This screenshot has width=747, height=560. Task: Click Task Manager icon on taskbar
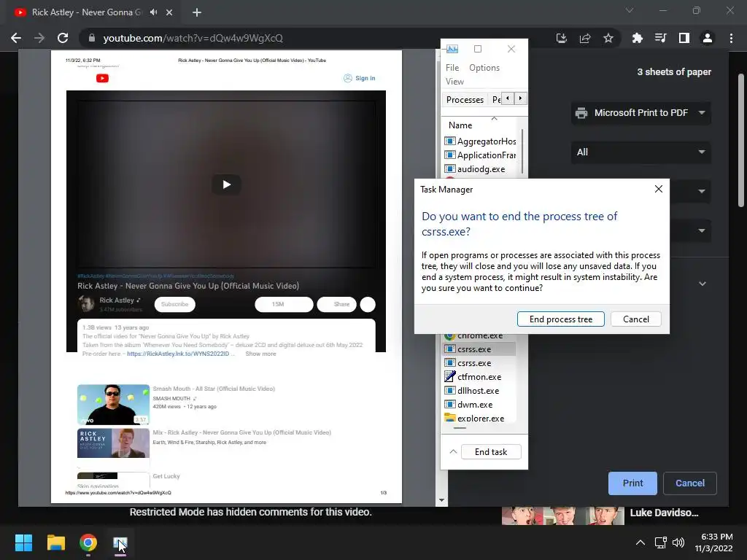[120, 542]
